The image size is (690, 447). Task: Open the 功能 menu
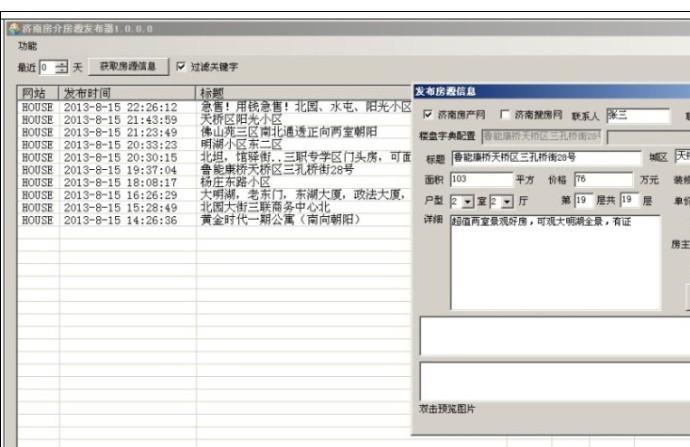[27, 46]
